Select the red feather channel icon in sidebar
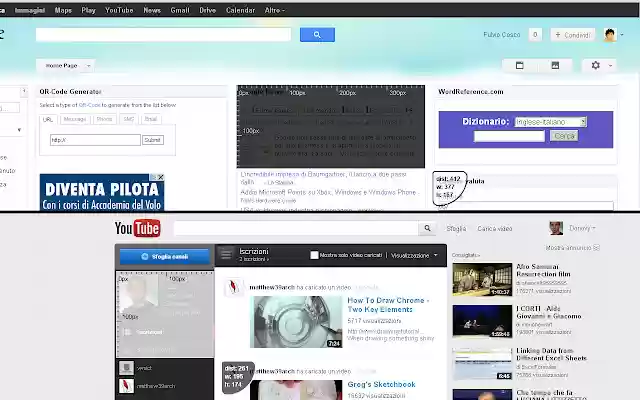The height and width of the screenshot is (400, 640). pyautogui.click(x=126, y=386)
